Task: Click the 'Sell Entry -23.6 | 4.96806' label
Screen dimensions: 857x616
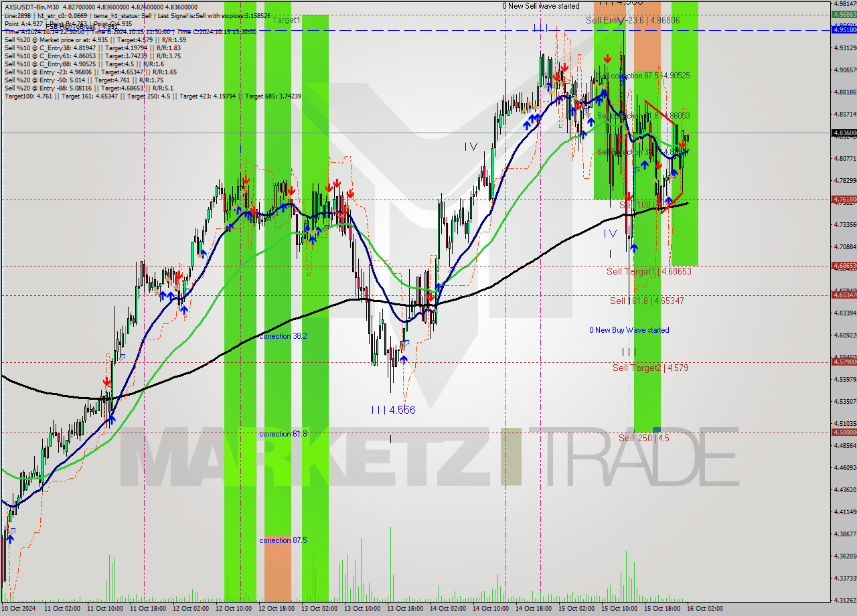Action: pyautogui.click(x=633, y=21)
